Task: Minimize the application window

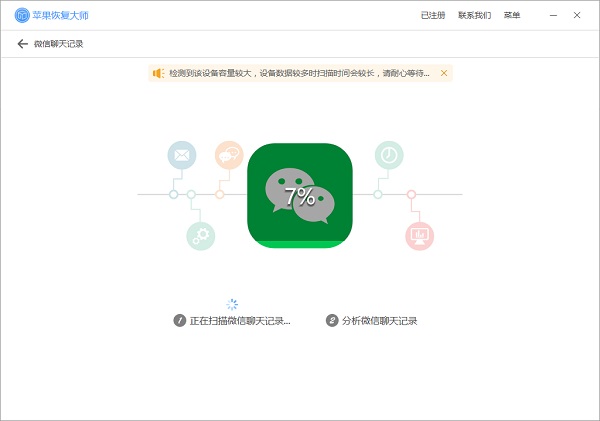Action: pyautogui.click(x=553, y=15)
